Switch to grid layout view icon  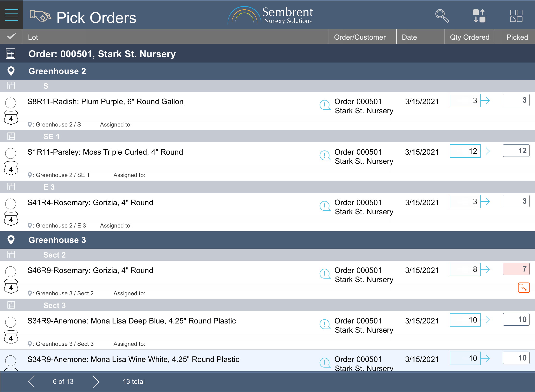[516, 16]
